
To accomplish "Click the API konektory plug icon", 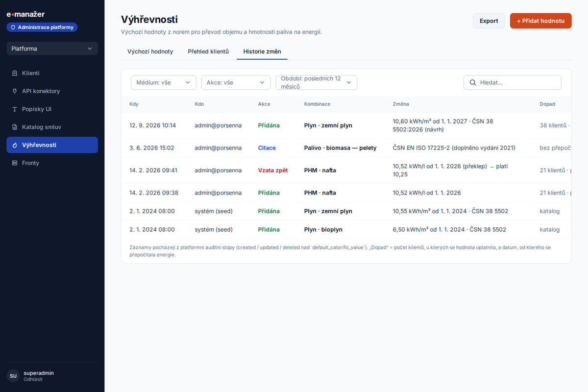I will click(x=15, y=91).
